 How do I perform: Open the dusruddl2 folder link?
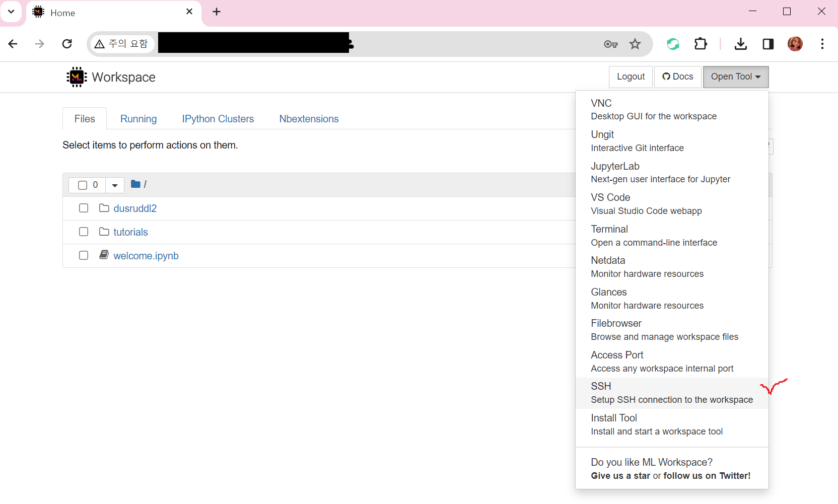tap(135, 208)
